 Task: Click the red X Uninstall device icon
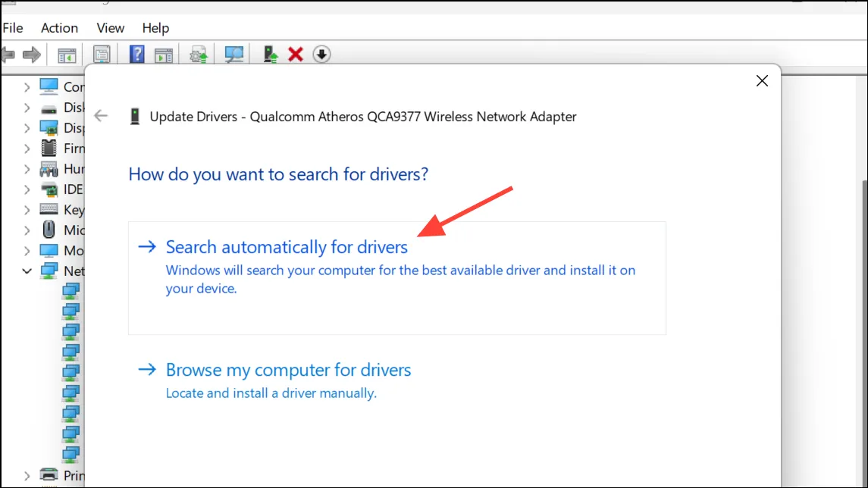click(296, 55)
